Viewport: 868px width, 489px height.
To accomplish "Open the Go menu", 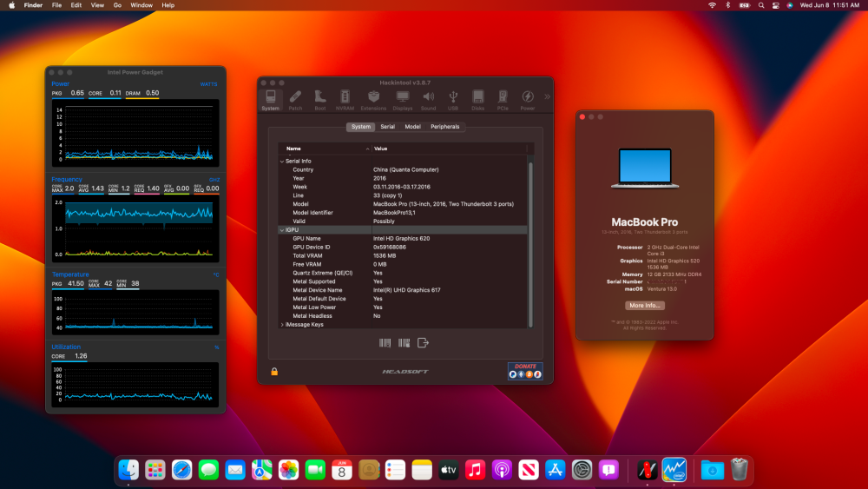I will (117, 5).
